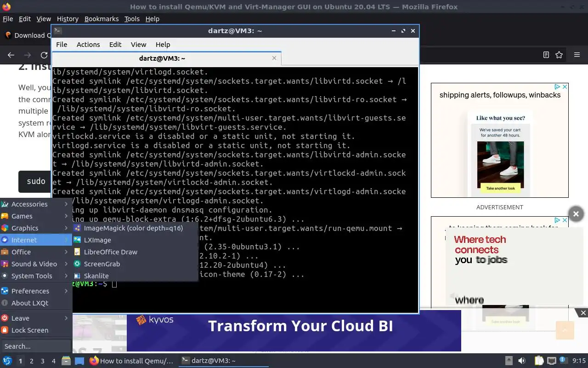Go back in Firefox history
The height and width of the screenshot is (368, 588).
(x=11, y=55)
